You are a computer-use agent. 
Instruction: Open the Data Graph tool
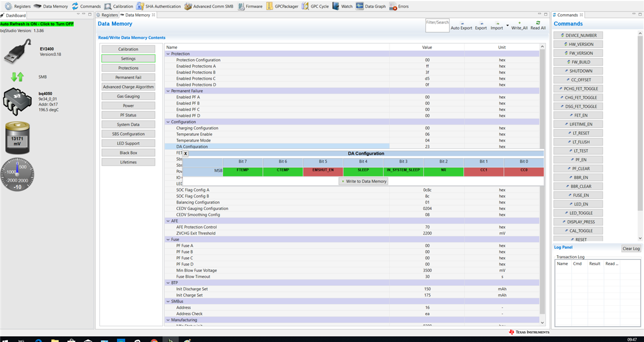click(x=371, y=6)
